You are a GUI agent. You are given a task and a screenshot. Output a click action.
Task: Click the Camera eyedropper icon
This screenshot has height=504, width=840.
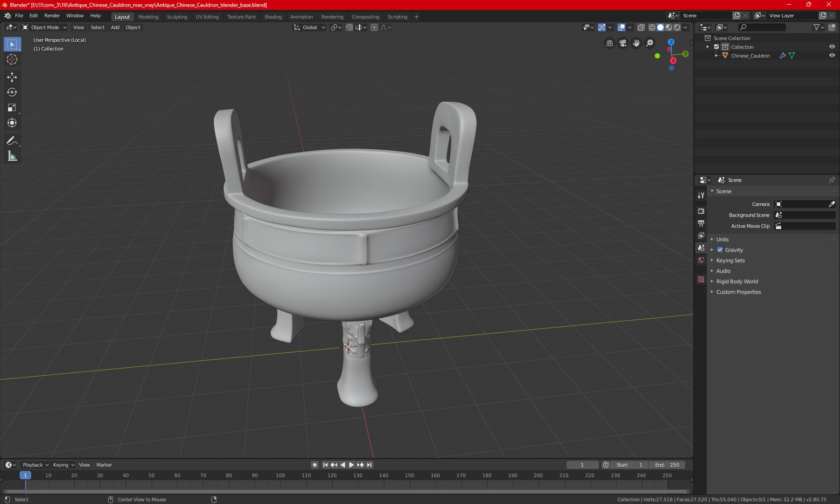coord(832,204)
